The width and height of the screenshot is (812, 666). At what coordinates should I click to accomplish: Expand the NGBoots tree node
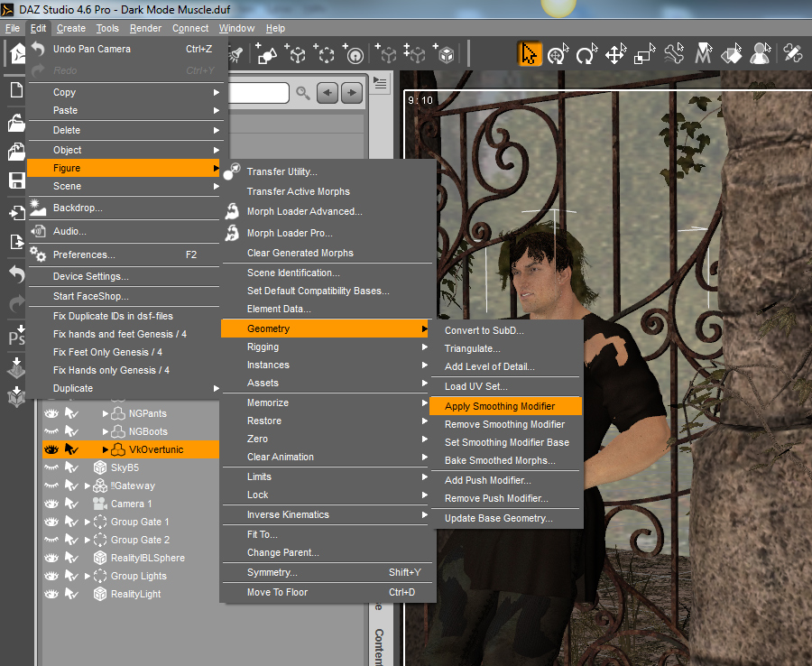106,431
